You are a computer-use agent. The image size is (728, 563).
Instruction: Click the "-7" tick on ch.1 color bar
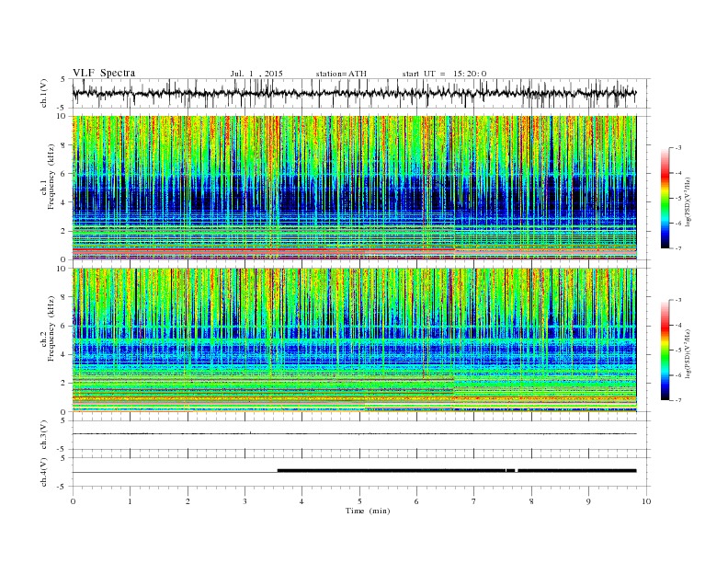pos(677,248)
